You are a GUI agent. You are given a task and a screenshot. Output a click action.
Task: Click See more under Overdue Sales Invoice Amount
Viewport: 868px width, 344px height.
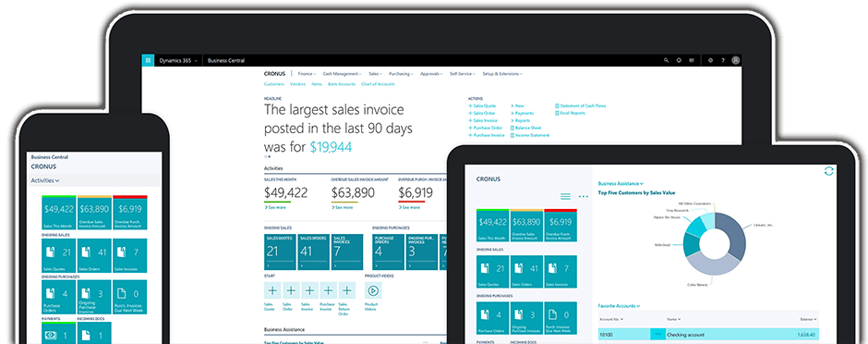tap(342, 207)
